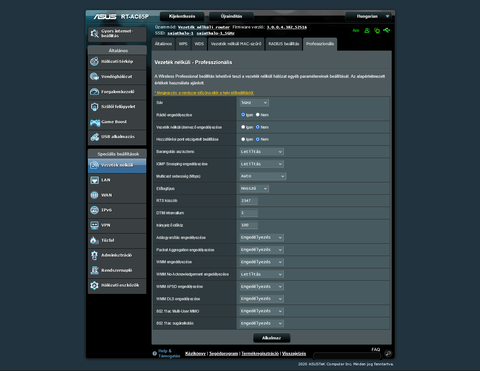Click the RTS threshold field showing 2347
The height and width of the screenshot is (371, 480).
tap(249, 201)
